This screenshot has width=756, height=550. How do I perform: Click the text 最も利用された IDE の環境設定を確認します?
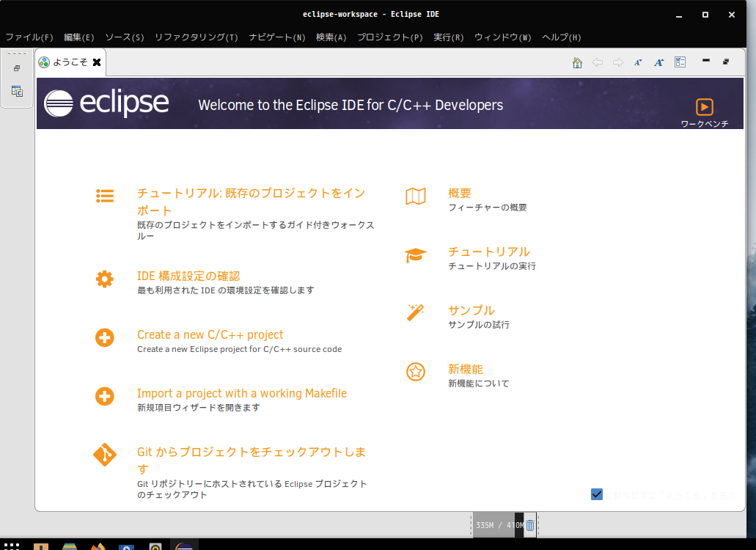226,290
